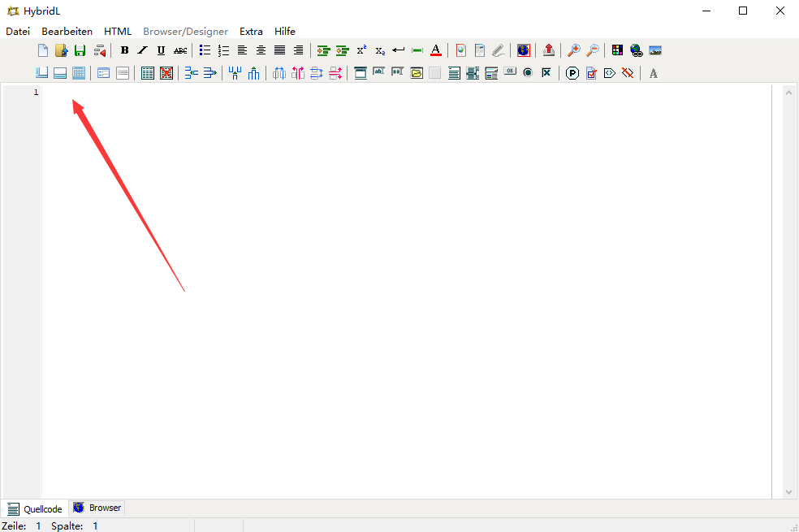Image resolution: width=799 pixels, height=532 pixels.
Task: Create a new document with the blank page icon
Action: click(43, 50)
